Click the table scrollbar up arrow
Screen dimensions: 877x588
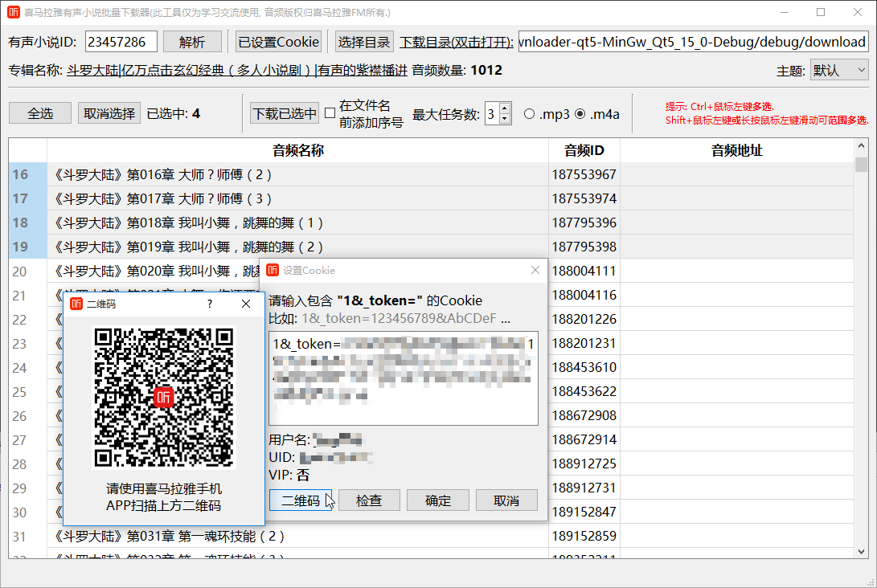(x=861, y=145)
